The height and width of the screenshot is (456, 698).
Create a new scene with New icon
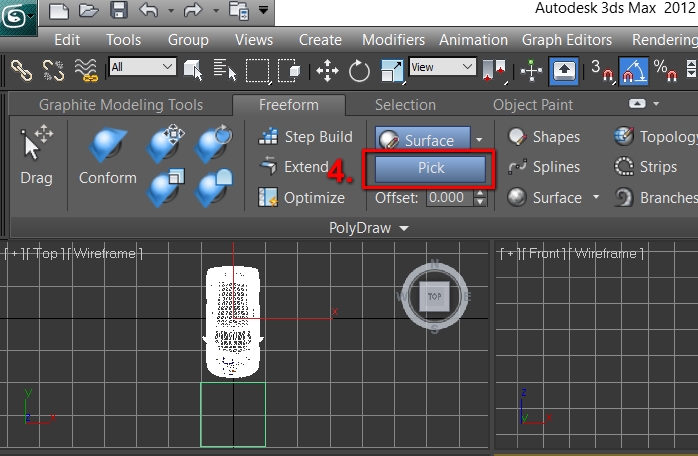(58, 10)
